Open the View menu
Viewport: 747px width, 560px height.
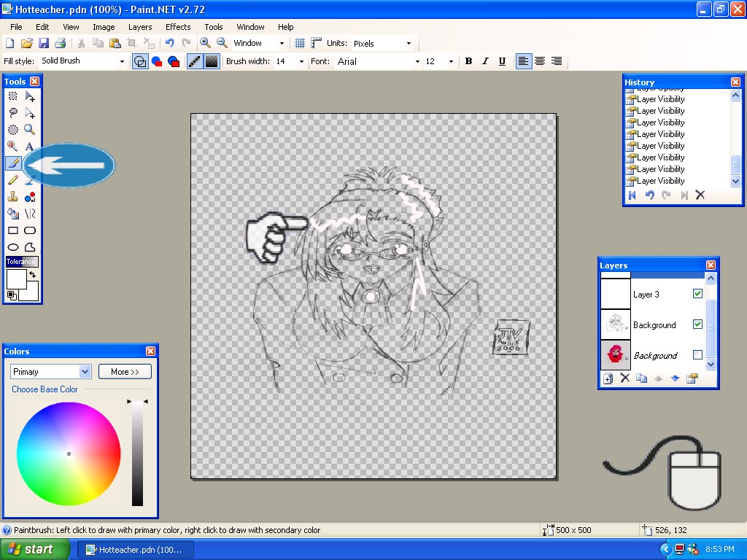pos(71,27)
